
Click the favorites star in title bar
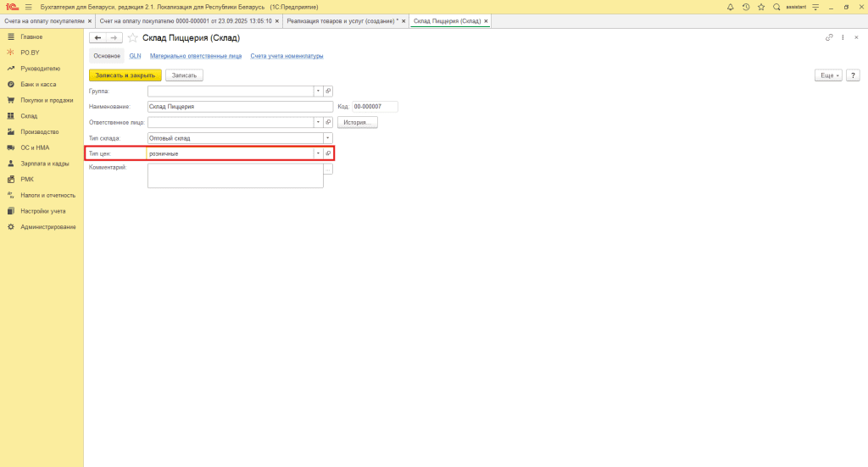761,7
